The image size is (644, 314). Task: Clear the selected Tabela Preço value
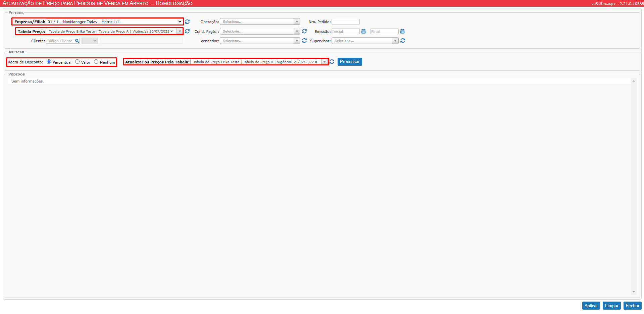point(172,32)
